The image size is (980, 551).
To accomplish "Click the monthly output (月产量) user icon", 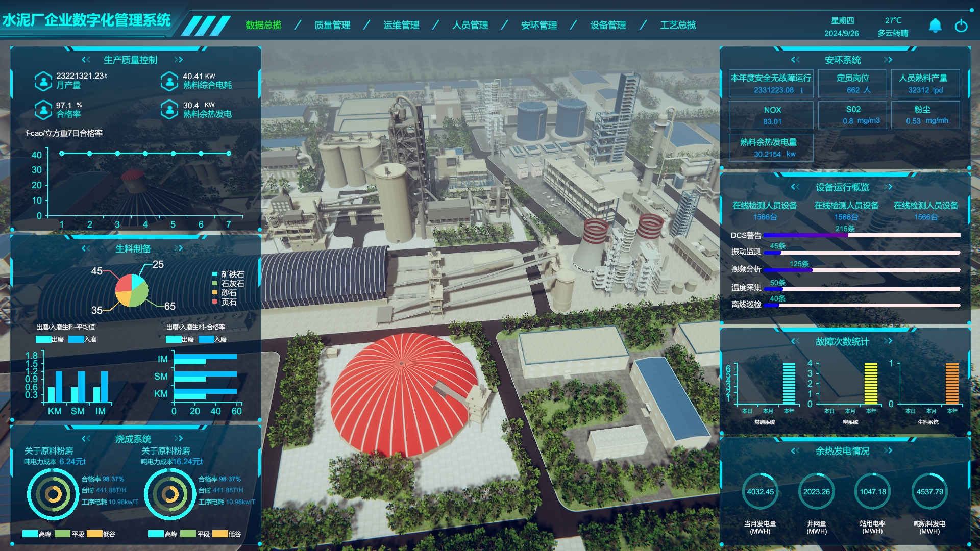I will click(x=43, y=81).
